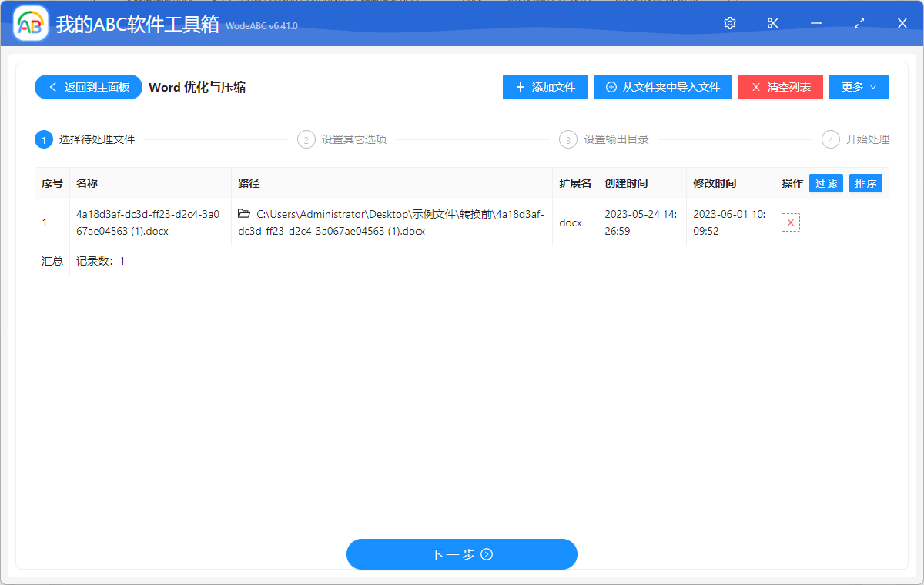Filter the file list with 过滤

(x=825, y=183)
